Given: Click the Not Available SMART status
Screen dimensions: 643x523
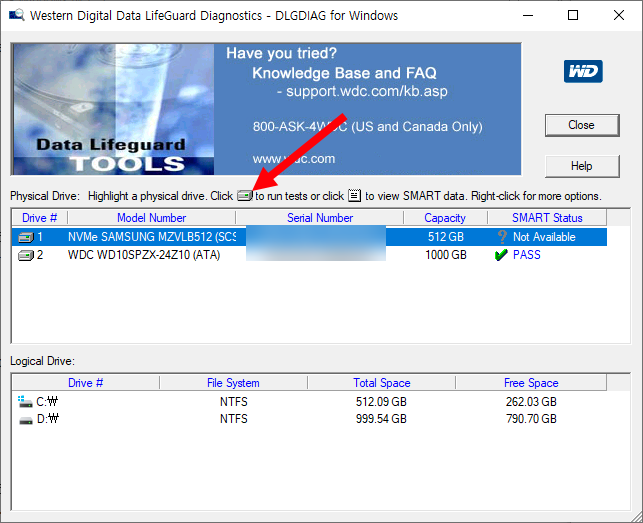Looking at the screenshot, I should (x=544, y=237).
